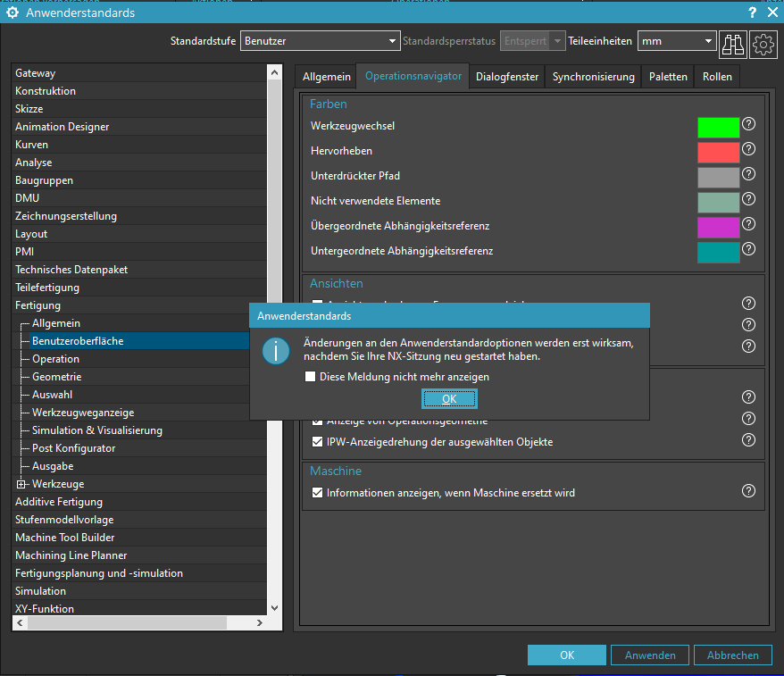Click the Anwenderstandards title gear icon

(13, 13)
